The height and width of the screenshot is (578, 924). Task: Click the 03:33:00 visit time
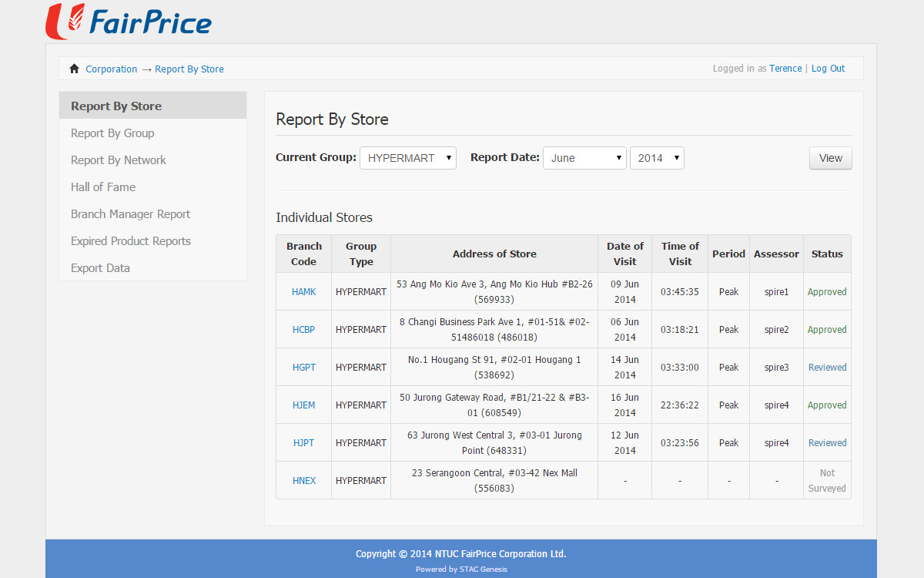pyautogui.click(x=680, y=367)
